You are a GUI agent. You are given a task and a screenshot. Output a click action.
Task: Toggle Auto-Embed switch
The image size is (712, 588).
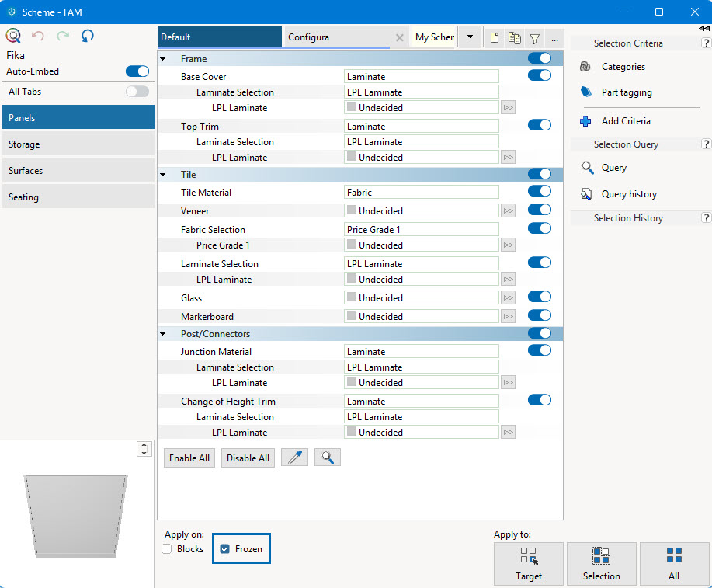pos(137,71)
